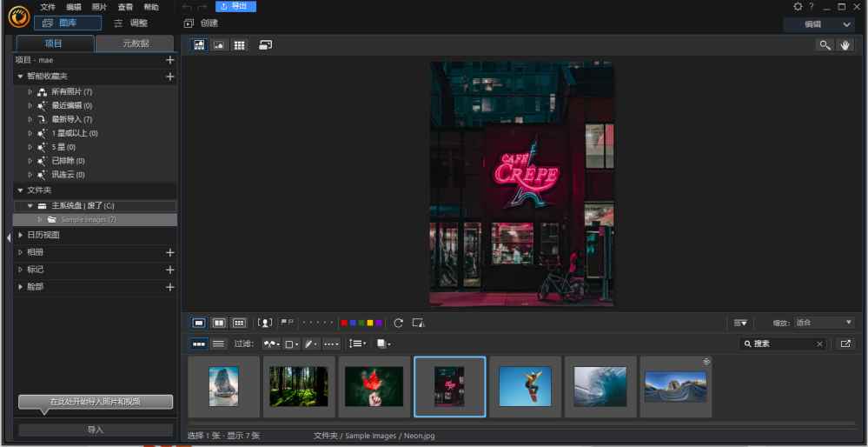The image size is (868, 447).
Task: Click the undock browser panel icon
Action: click(845, 344)
